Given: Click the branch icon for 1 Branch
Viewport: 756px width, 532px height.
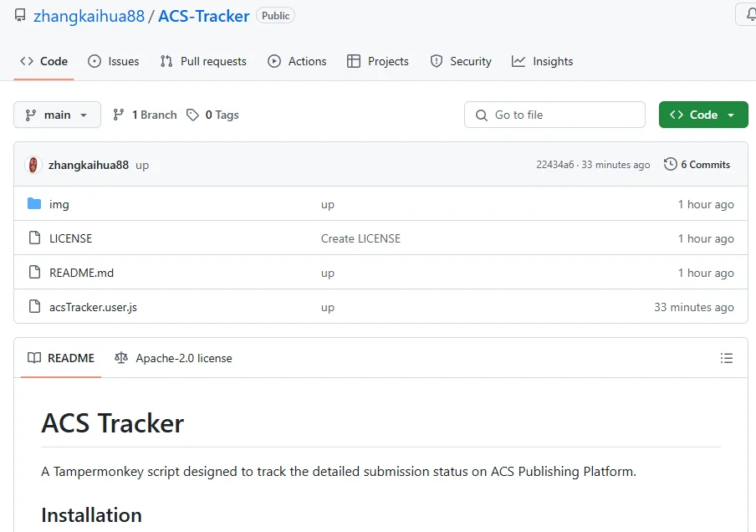Looking at the screenshot, I should coord(119,115).
